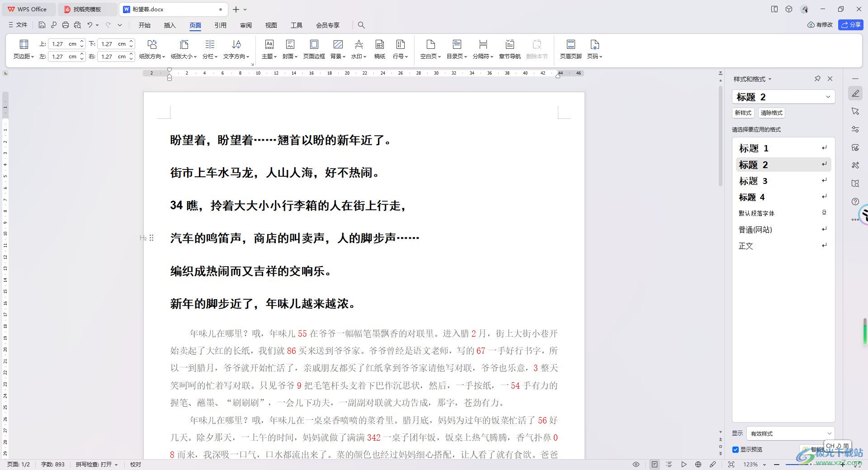Click 稿纸 manuscript paper icon
Viewport: 868px width, 470px height.
point(380,49)
